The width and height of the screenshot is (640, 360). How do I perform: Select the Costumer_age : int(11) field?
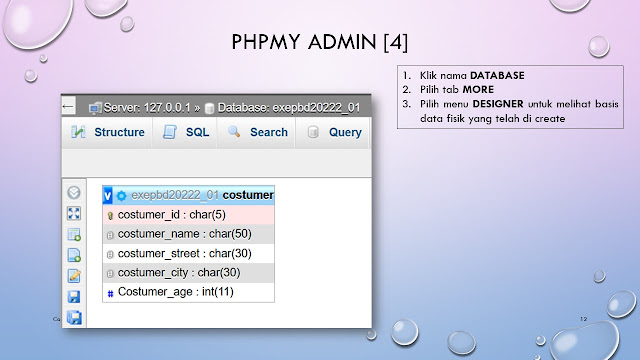pyautogui.click(x=189, y=292)
